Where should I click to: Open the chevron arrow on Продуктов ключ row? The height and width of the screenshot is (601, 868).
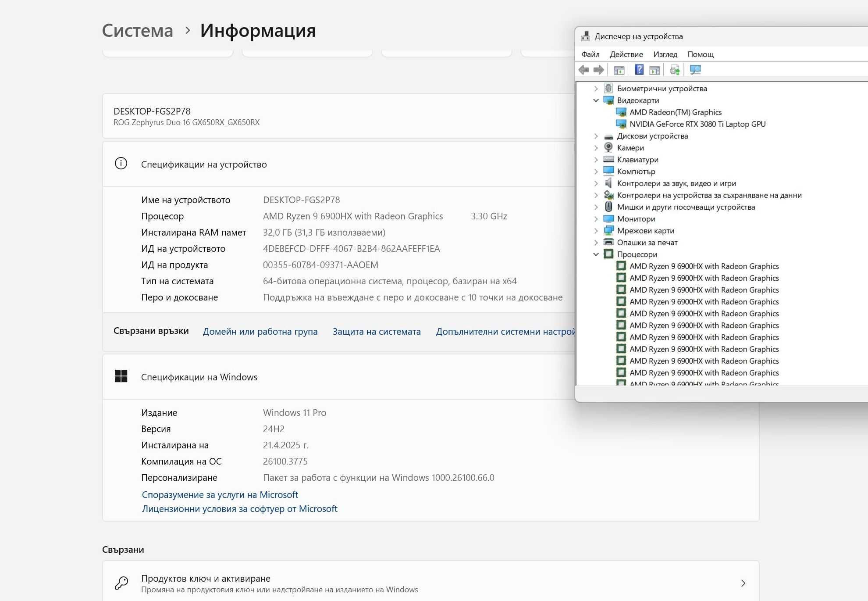tap(743, 583)
